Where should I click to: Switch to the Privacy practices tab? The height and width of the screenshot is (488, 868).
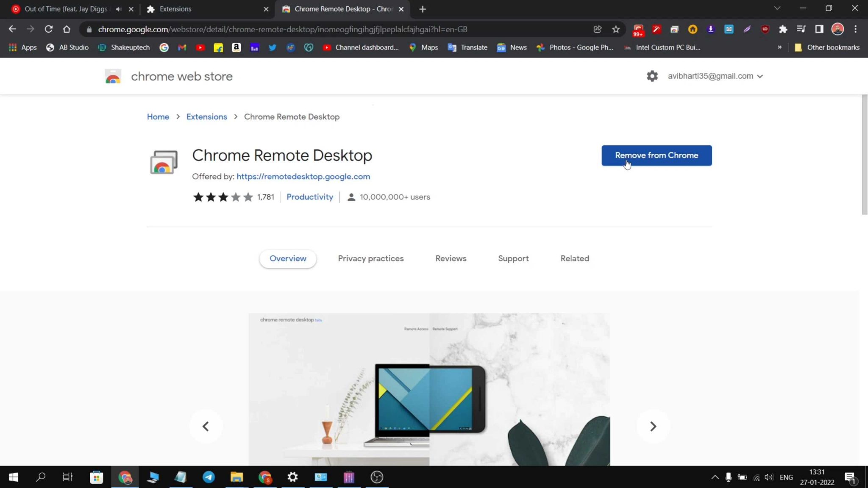[x=371, y=258]
